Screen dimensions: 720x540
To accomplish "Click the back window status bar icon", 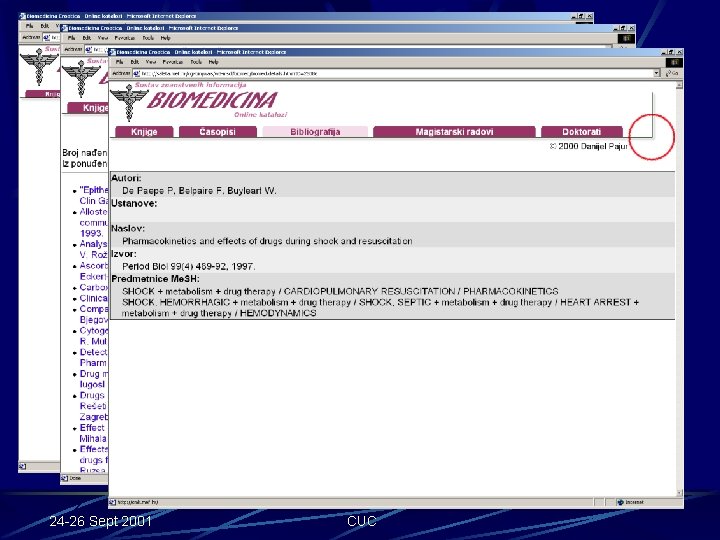I will (x=22, y=467).
